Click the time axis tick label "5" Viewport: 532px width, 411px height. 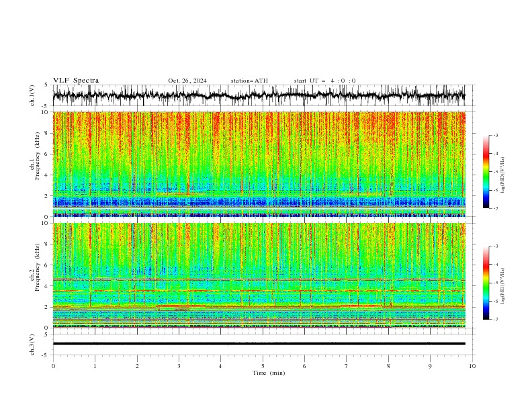coord(263,366)
